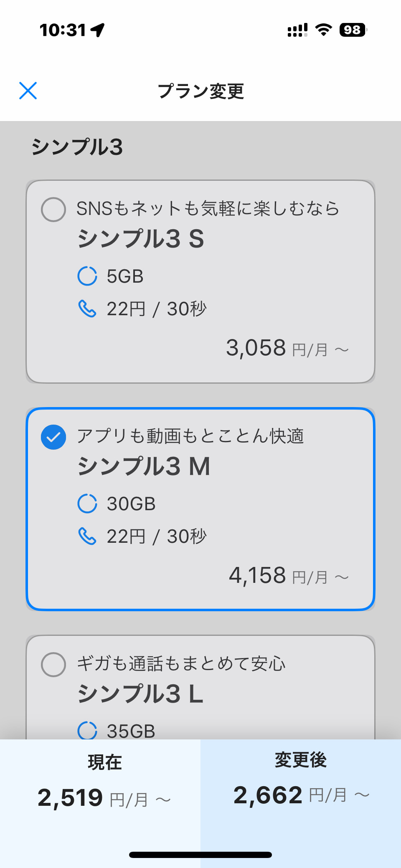This screenshot has width=401, height=868.
Task: Tap the location arrow beside the clock
Action: pos(98,30)
